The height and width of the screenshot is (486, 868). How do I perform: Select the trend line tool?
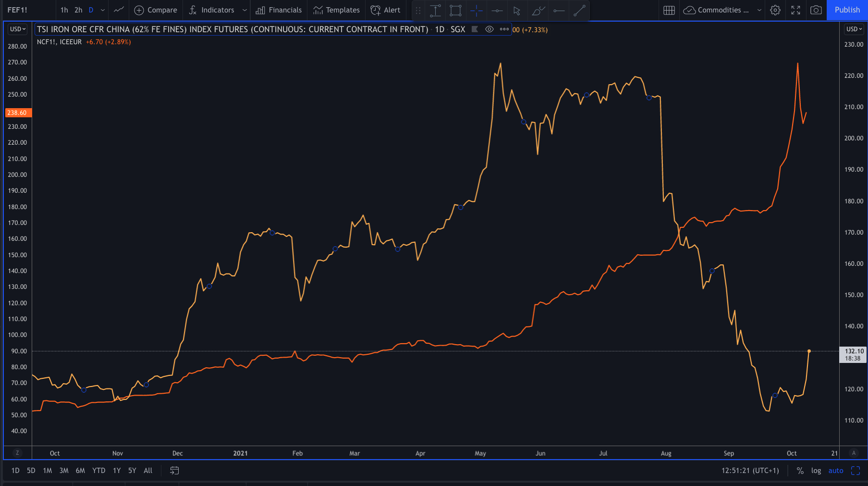tap(579, 10)
